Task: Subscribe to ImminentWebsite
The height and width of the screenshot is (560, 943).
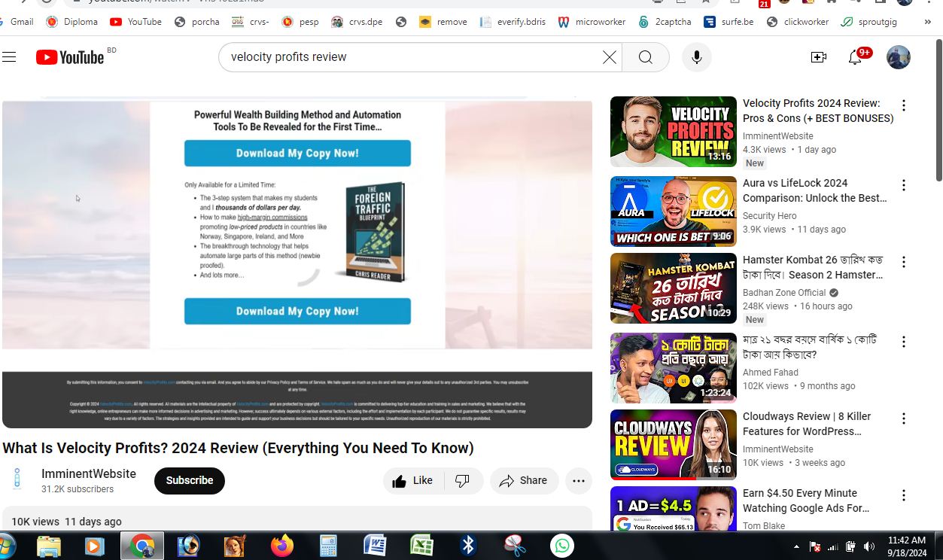Action: point(190,480)
